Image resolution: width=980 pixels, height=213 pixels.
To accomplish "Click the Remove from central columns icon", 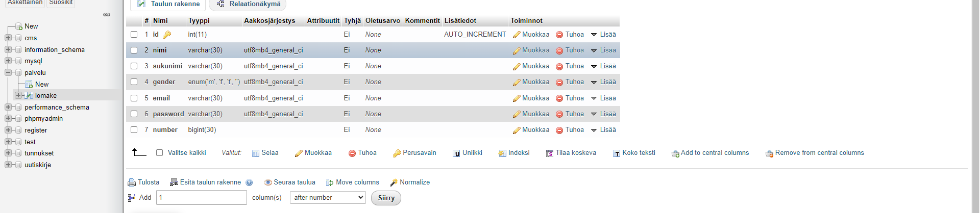I will (x=769, y=153).
